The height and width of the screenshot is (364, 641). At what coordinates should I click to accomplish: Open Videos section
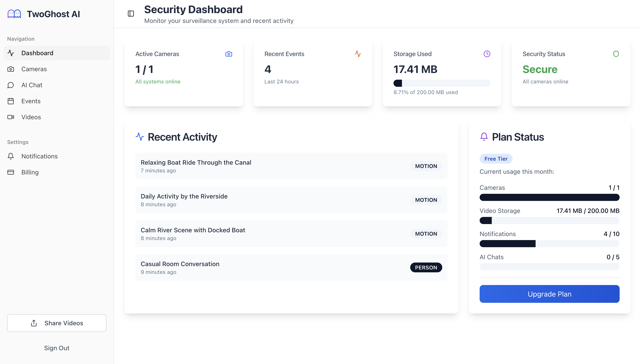[57, 117]
